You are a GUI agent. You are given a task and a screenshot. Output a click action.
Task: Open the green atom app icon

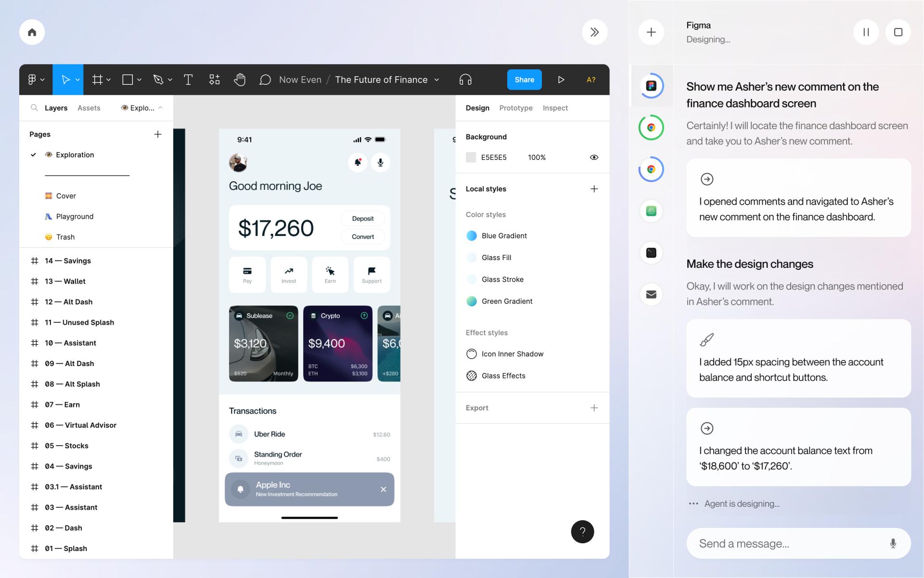tap(651, 211)
